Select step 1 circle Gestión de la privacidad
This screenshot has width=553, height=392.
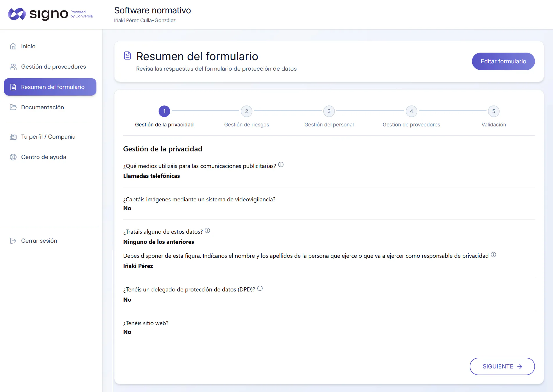[x=164, y=111]
